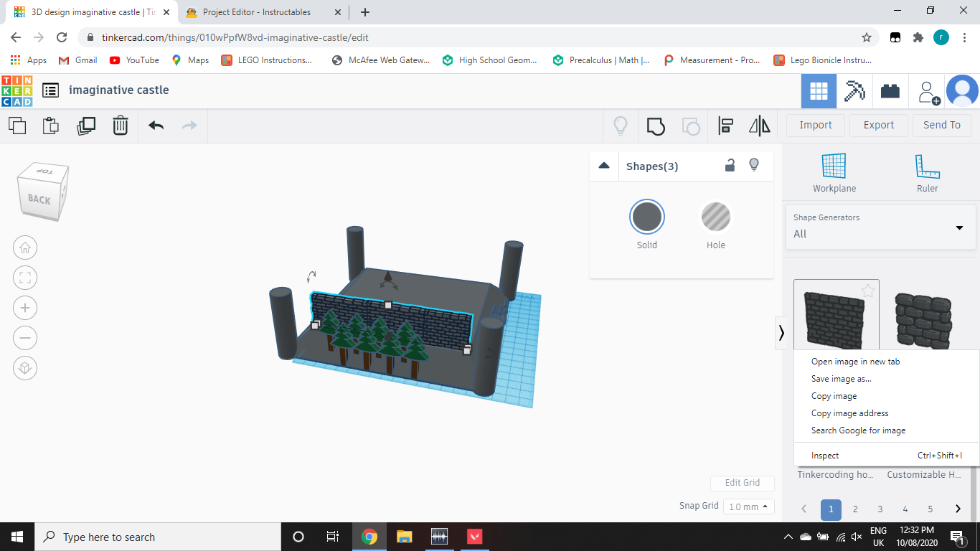Go to shape generators page 5

click(930, 509)
